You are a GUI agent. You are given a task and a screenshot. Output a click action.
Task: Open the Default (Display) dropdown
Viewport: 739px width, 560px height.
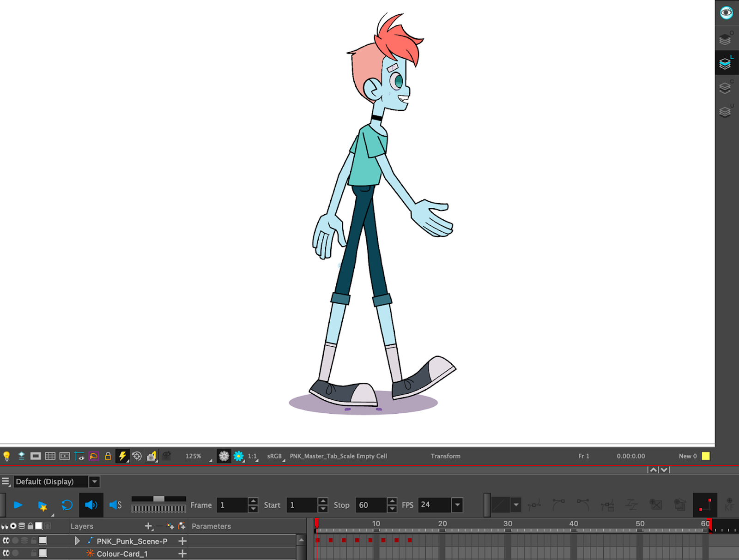tap(94, 482)
